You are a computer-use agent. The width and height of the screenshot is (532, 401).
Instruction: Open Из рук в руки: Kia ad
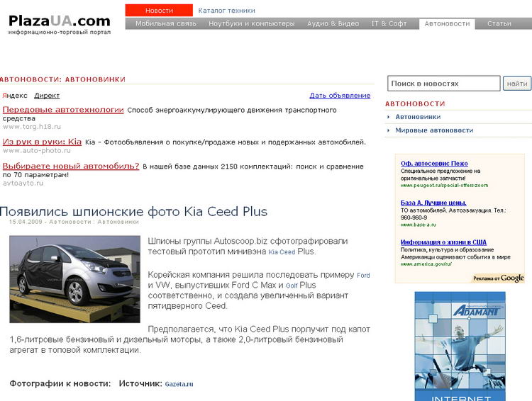click(x=42, y=142)
